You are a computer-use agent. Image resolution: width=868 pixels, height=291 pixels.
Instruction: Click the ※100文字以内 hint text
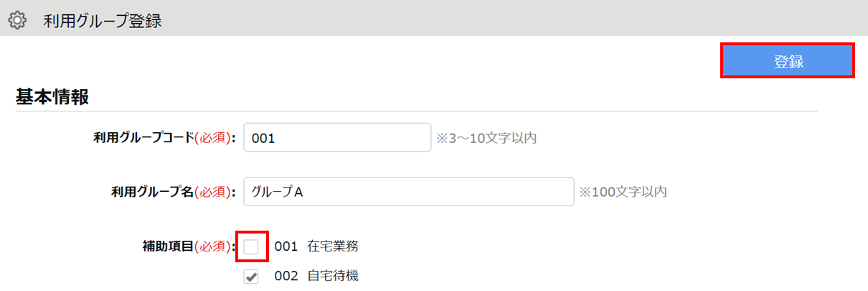tap(623, 192)
